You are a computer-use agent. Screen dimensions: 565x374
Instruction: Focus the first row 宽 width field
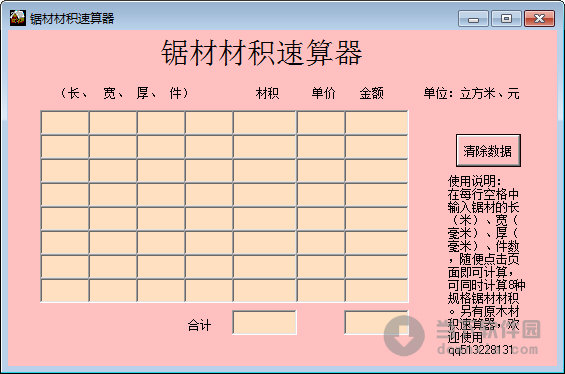pos(113,123)
